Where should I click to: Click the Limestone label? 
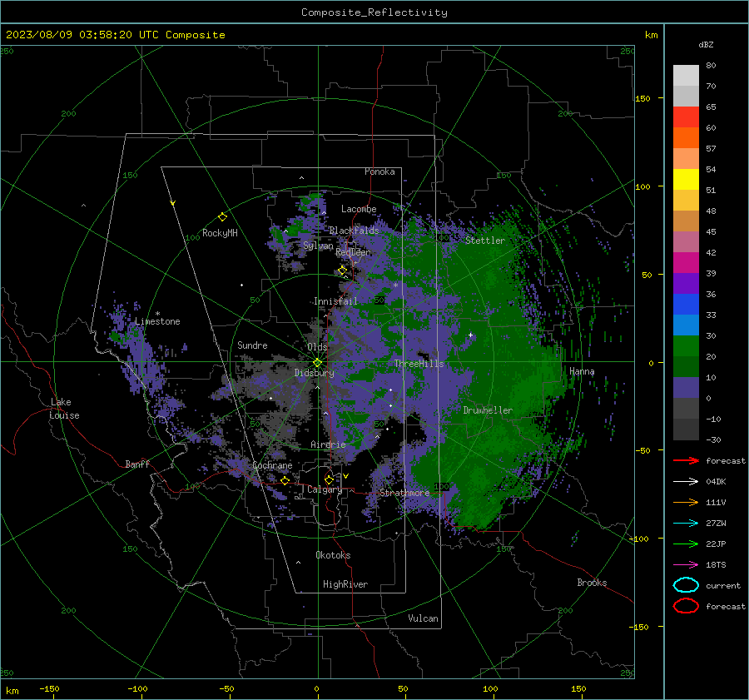pyautogui.click(x=157, y=321)
